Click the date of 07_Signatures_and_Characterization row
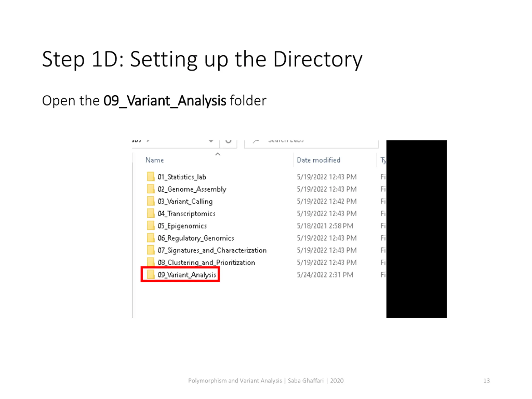Image resolution: width=532 pixels, height=399 pixels. (x=327, y=250)
